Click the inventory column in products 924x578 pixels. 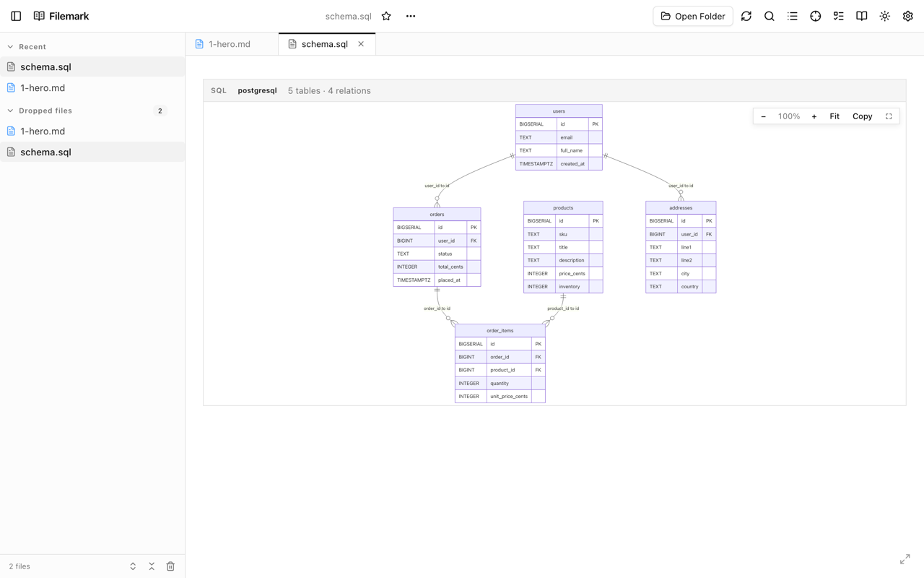(x=570, y=287)
